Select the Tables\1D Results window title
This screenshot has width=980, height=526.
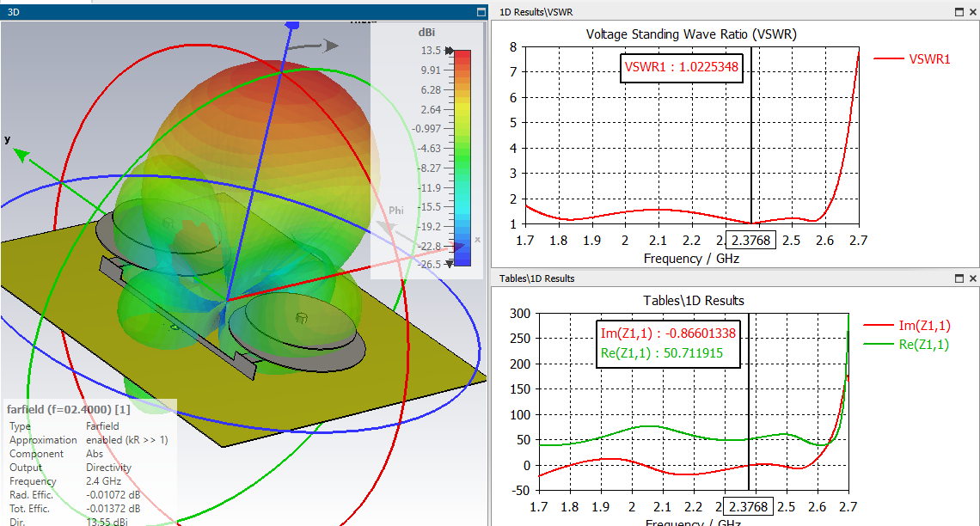click(x=537, y=278)
